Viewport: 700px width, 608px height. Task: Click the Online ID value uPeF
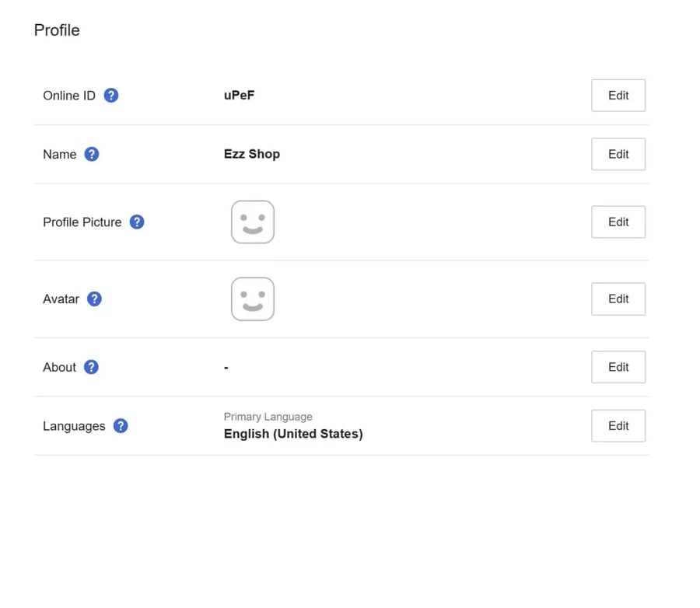point(240,95)
